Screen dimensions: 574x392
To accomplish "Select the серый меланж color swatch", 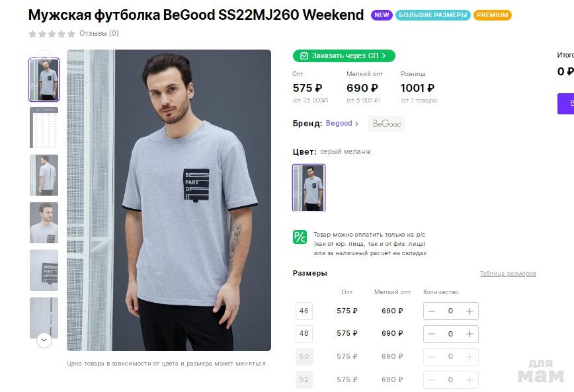I will (x=309, y=188).
